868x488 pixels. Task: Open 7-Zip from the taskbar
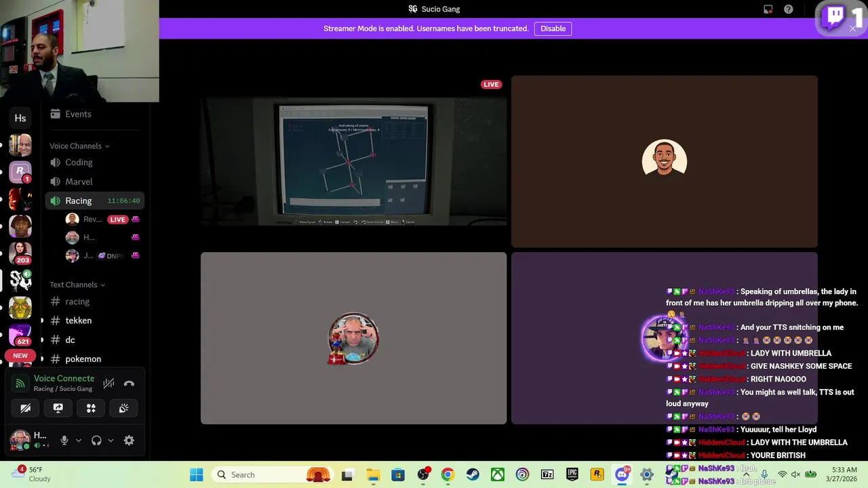(x=547, y=474)
